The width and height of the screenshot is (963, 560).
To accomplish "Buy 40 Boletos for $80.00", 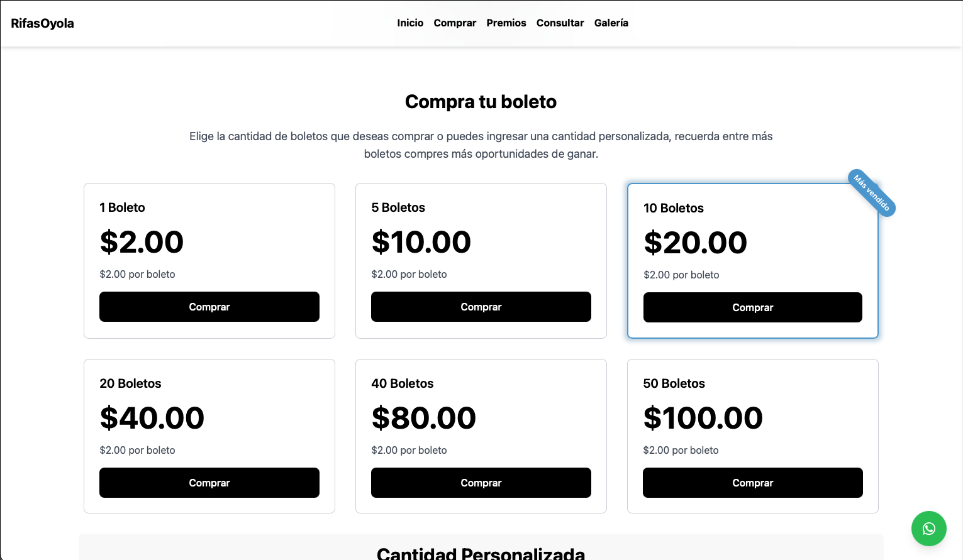I will (481, 483).
